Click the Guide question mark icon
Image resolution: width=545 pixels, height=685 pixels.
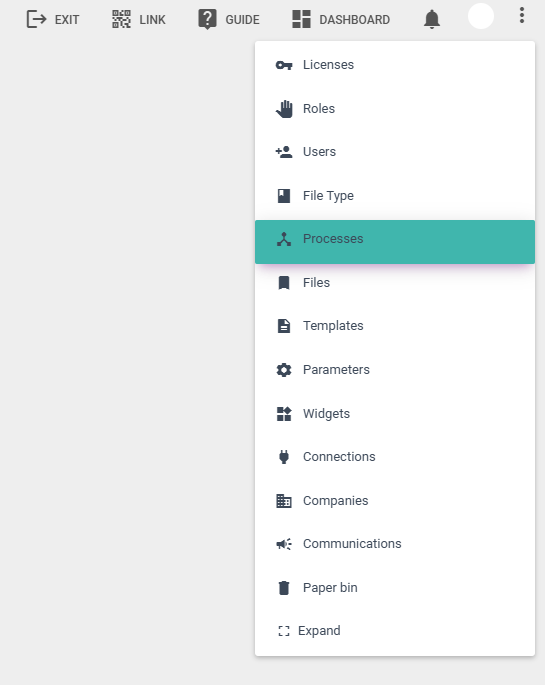pyautogui.click(x=207, y=19)
